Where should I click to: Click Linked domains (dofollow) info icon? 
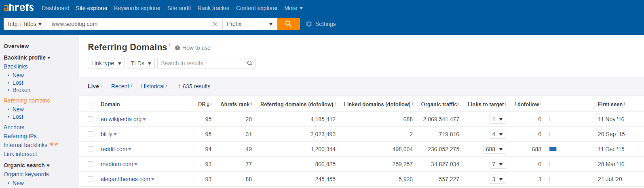[412, 103]
